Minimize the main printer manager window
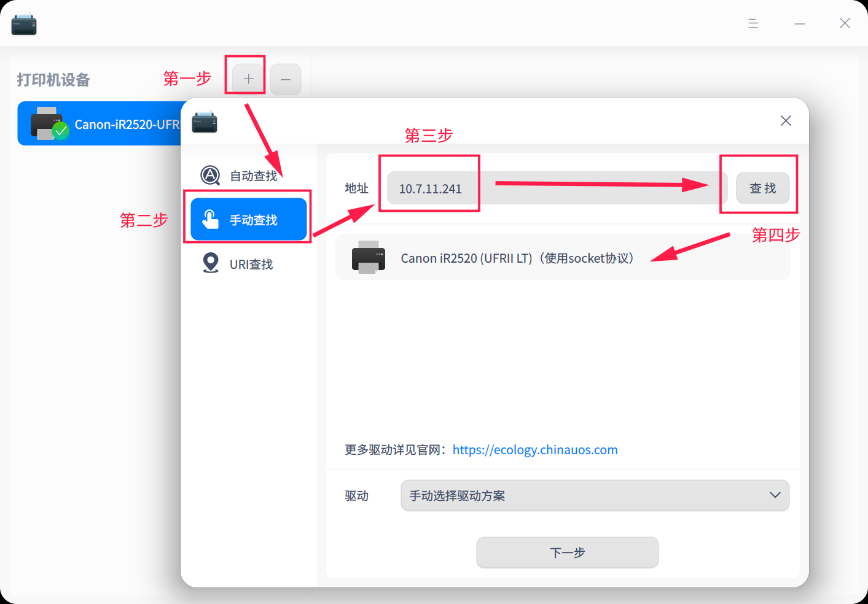The width and height of the screenshot is (868, 604). (800, 23)
